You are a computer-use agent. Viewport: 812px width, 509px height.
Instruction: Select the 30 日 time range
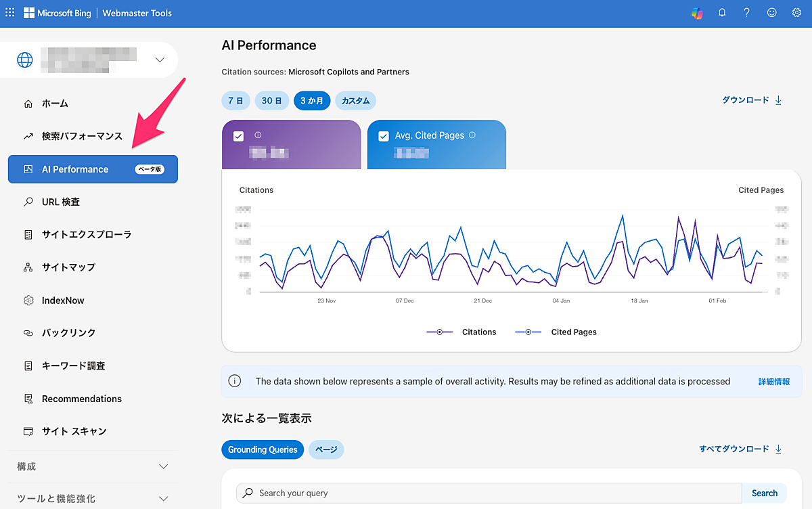point(271,101)
